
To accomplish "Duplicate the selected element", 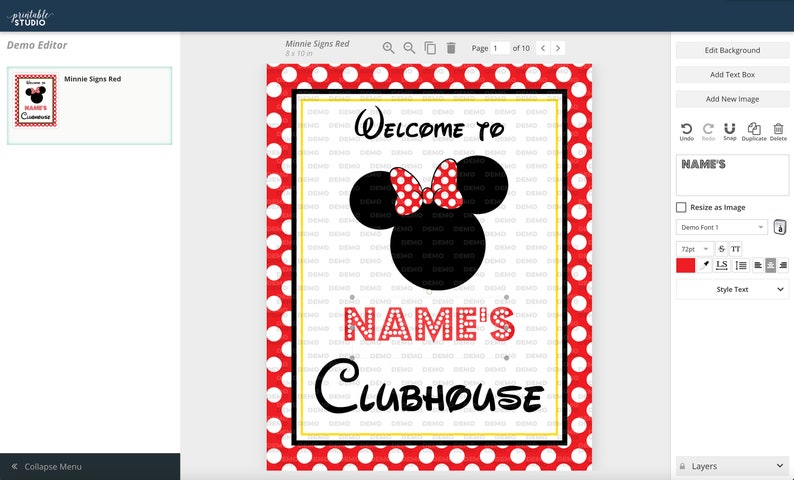I will pyautogui.click(x=754, y=132).
